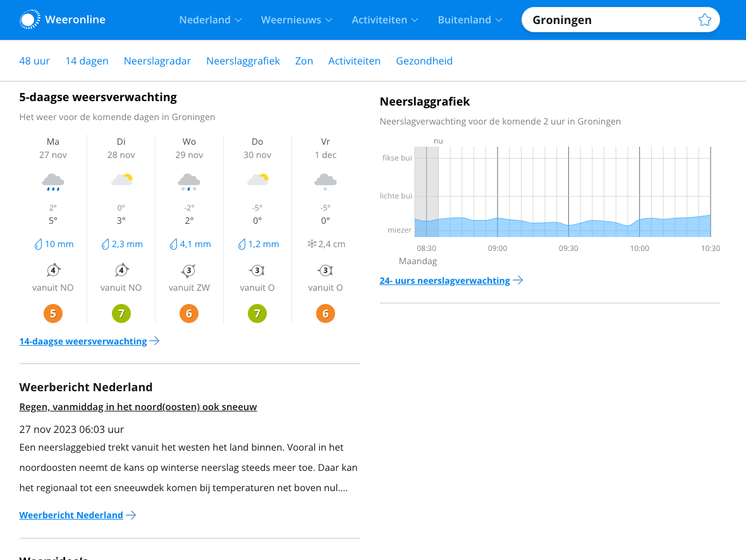746x560 pixels.
Task: Select the cloudy-sun icon under Di 28 nov
Action: 121,179
